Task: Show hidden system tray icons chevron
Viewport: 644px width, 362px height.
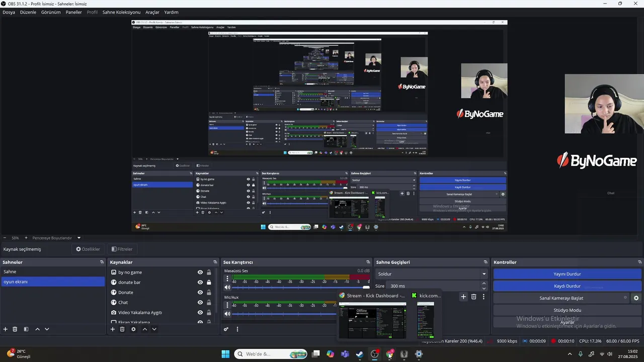Action: (570, 354)
